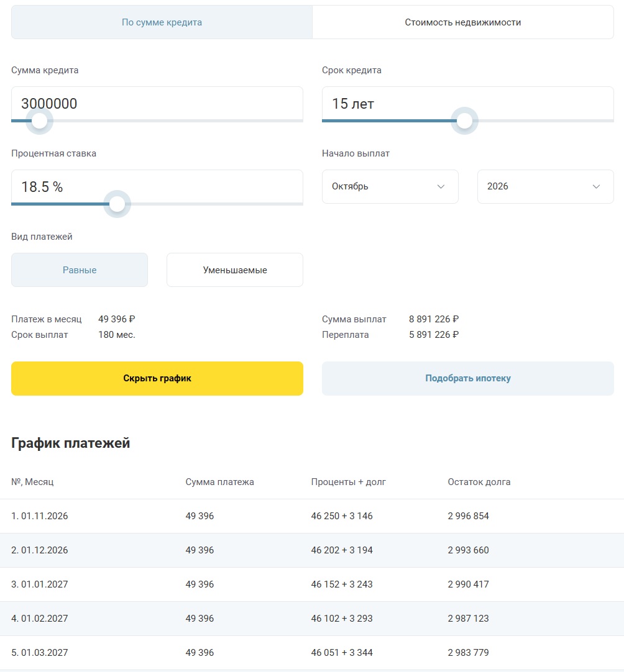Click the loan amount slider handle
The height and width of the screenshot is (672, 624).
39,121
